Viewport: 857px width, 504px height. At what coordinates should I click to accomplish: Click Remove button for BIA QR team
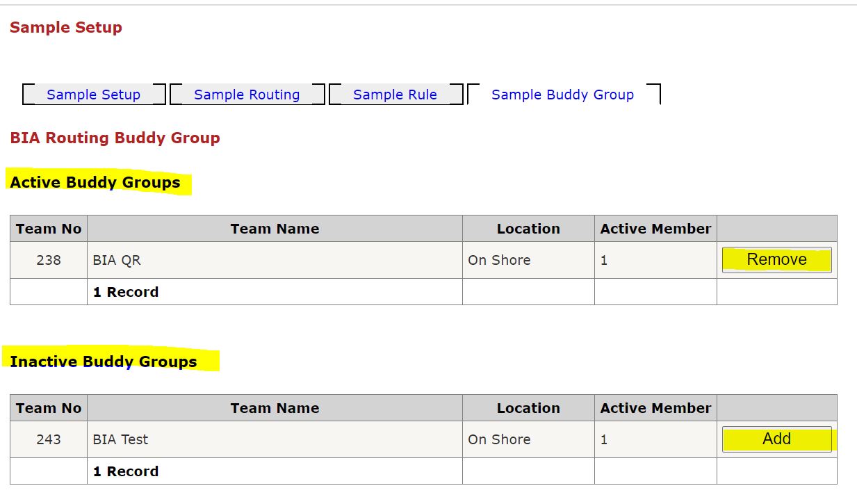click(776, 260)
